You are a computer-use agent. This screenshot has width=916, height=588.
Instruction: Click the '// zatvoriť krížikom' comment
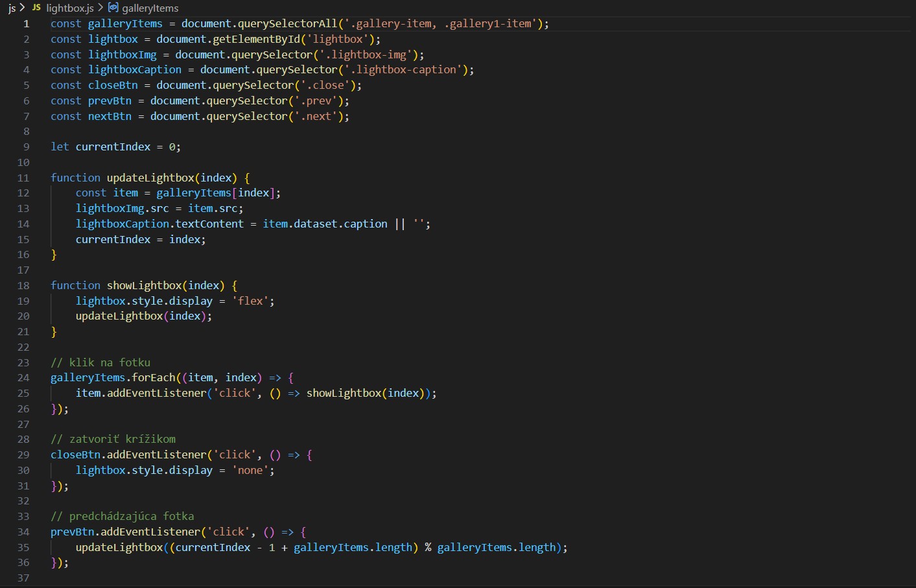coord(113,439)
